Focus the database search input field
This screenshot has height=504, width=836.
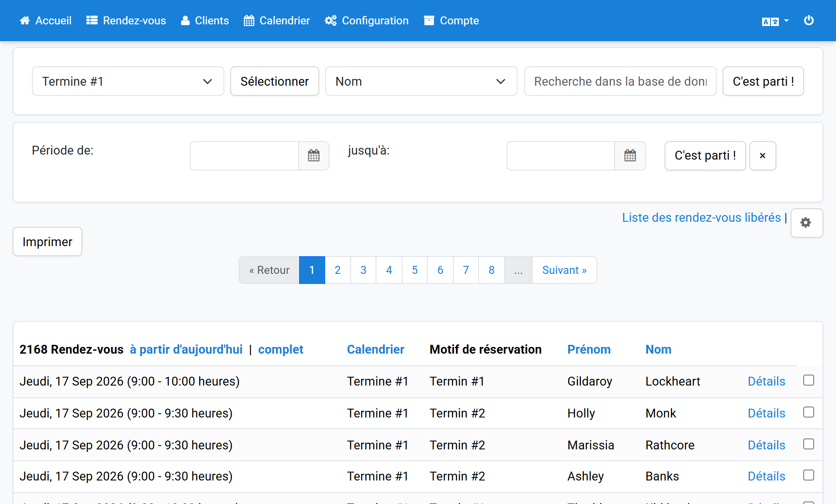[x=620, y=81]
